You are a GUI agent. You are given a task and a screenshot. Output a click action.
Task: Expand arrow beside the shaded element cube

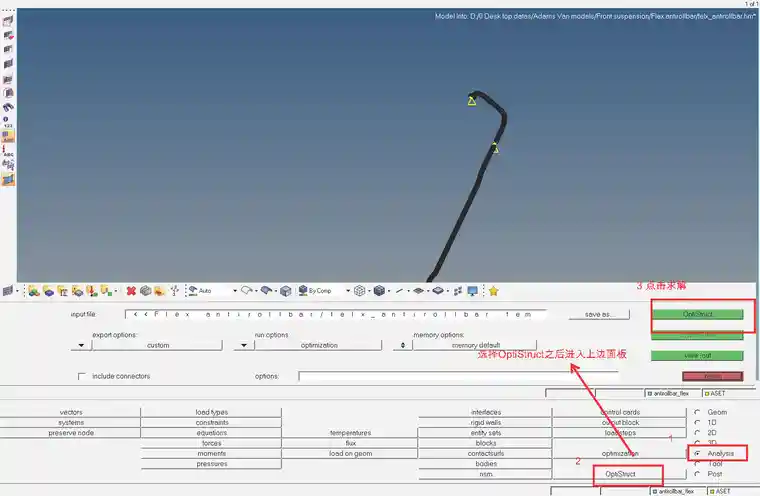(389, 291)
